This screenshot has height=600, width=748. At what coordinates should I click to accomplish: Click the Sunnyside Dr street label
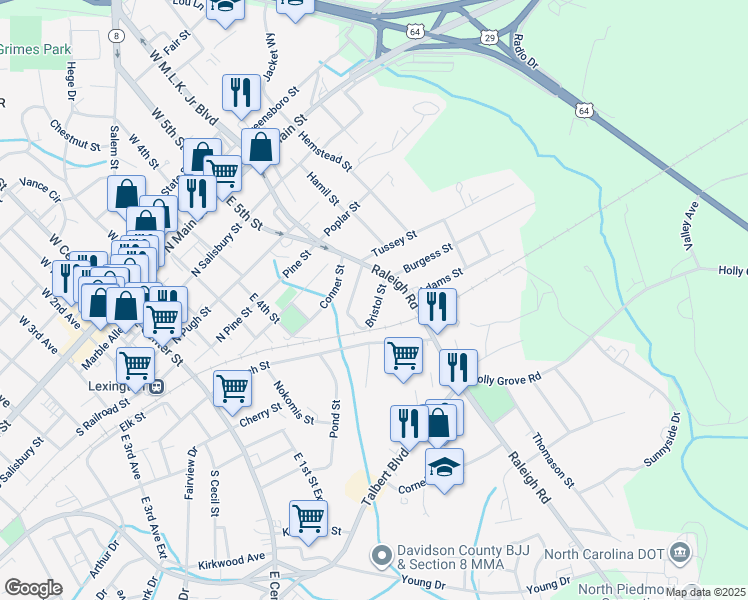662,440
